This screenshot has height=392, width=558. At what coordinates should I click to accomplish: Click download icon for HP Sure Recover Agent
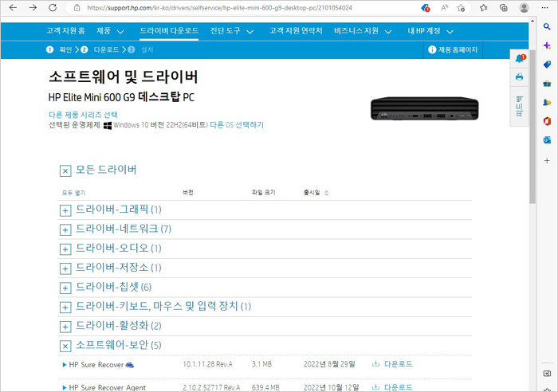click(x=375, y=387)
